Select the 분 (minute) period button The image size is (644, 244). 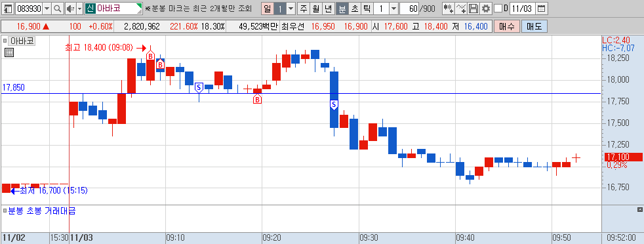[x=342, y=9]
